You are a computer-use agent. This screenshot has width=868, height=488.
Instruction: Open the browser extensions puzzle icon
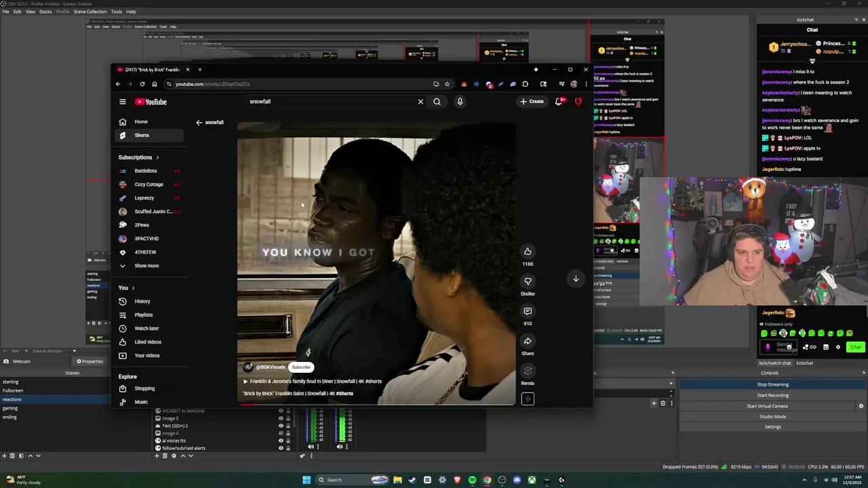(x=525, y=84)
